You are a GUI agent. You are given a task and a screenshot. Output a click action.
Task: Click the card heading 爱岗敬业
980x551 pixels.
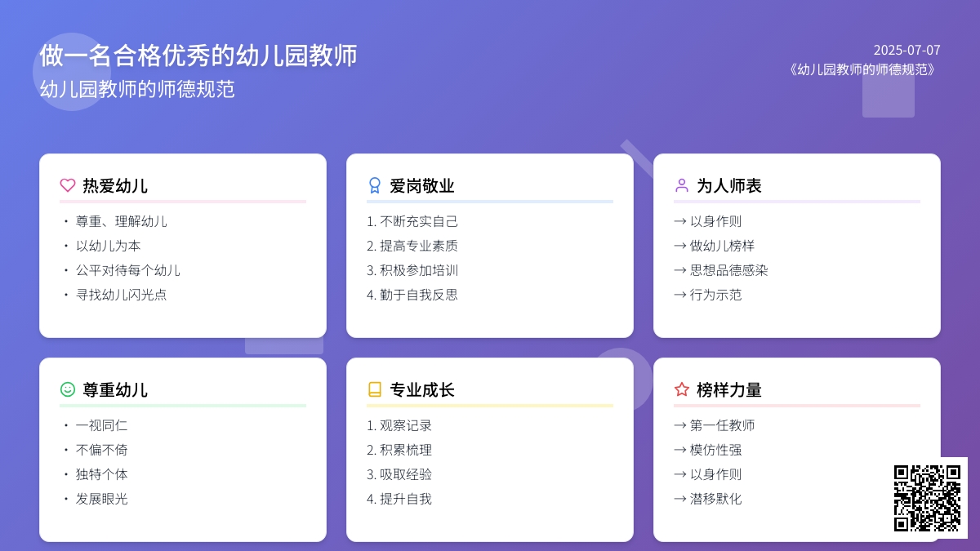[x=422, y=185]
